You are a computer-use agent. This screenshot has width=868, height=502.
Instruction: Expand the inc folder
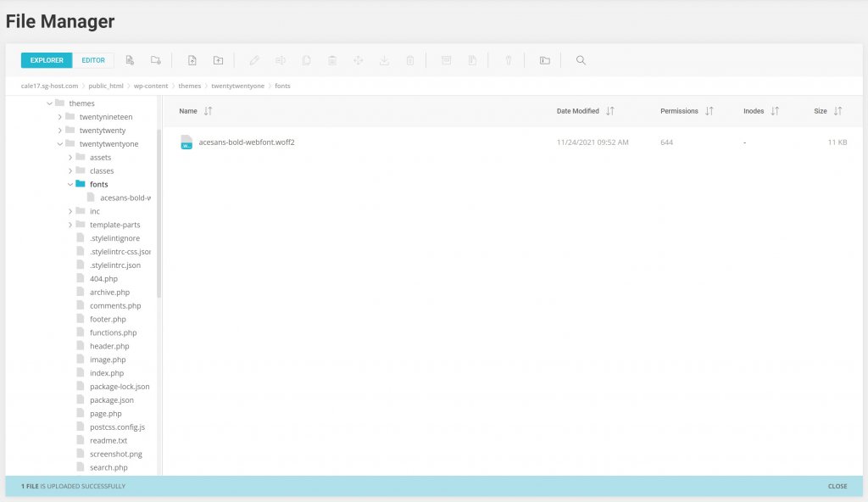pyautogui.click(x=70, y=211)
